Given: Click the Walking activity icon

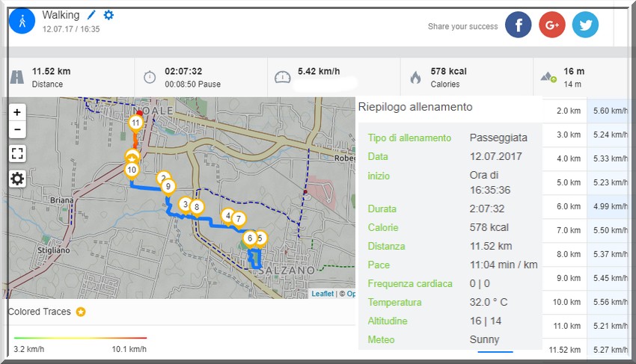Looking at the screenshot, I should click(22, 21).
